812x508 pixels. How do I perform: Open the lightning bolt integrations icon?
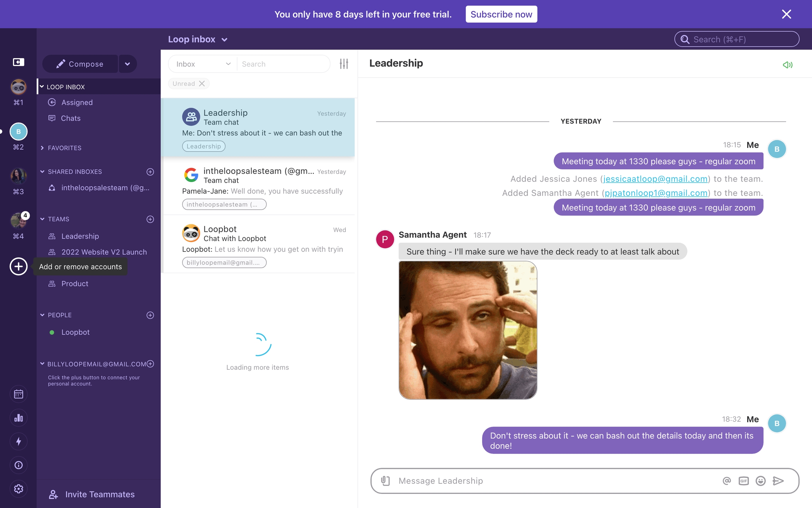pyautogui.click(x=18, y=441)
